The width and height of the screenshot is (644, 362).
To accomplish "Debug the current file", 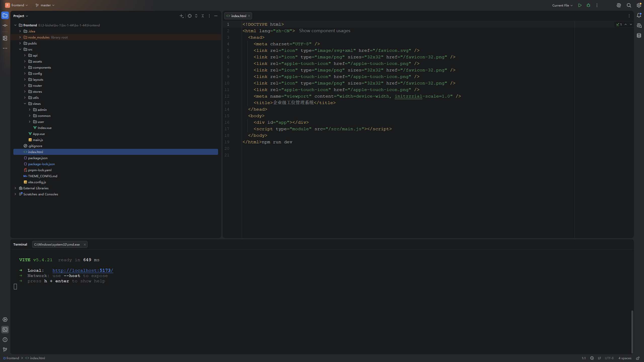I will click(x=588, y=5).
